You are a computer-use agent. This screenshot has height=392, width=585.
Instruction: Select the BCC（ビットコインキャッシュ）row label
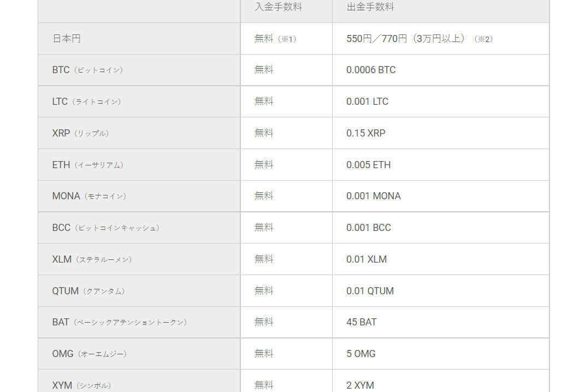click(x=106, y=228)
